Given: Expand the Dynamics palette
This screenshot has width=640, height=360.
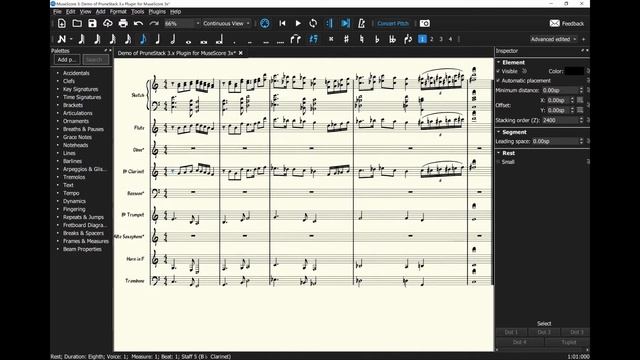Looking at the screenshot, I should (x=74, y=201).
